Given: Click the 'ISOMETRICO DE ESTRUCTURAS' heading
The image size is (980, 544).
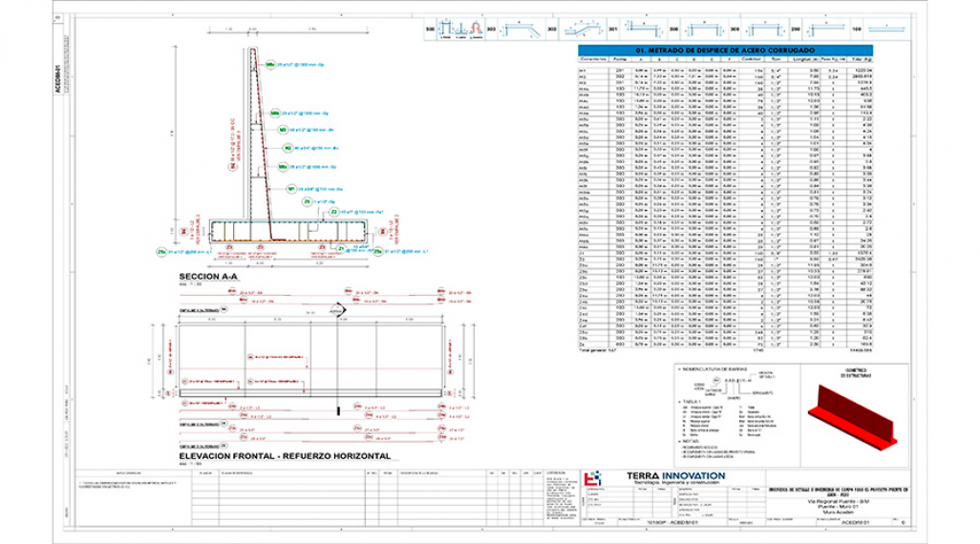Looking at the screenshot, I should coord(856,373).
